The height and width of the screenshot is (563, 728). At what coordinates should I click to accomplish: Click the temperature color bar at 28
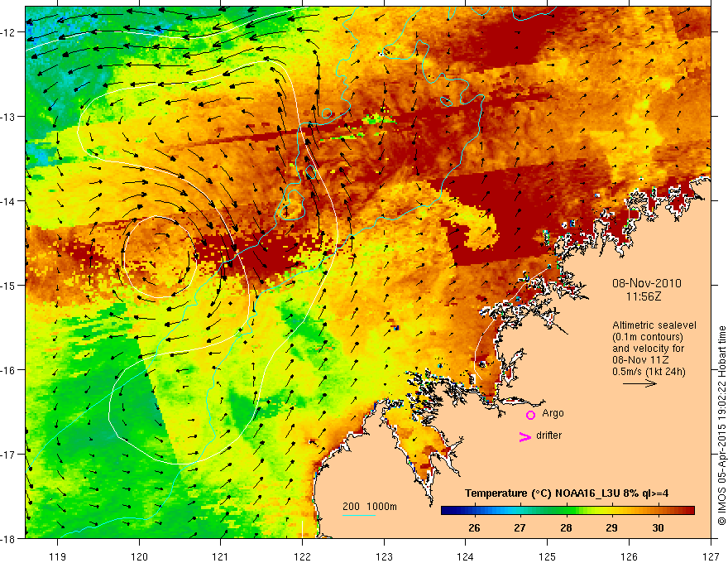(566, 511)
